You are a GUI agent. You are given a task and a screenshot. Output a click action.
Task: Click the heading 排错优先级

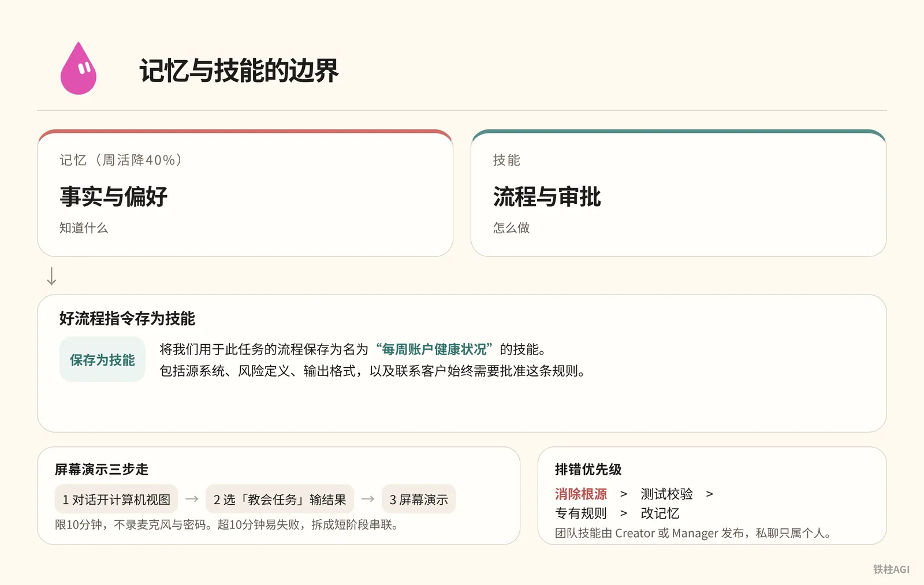click(x=588, y=469)
